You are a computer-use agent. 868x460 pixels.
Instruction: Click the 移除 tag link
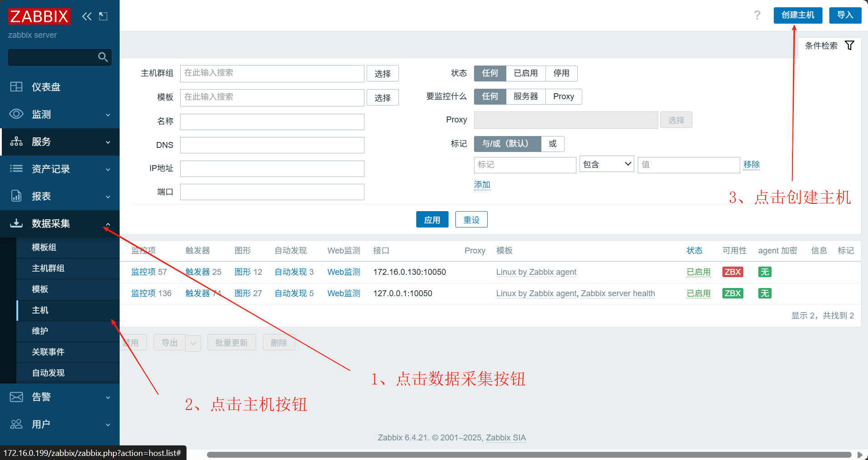pos(752,164)
